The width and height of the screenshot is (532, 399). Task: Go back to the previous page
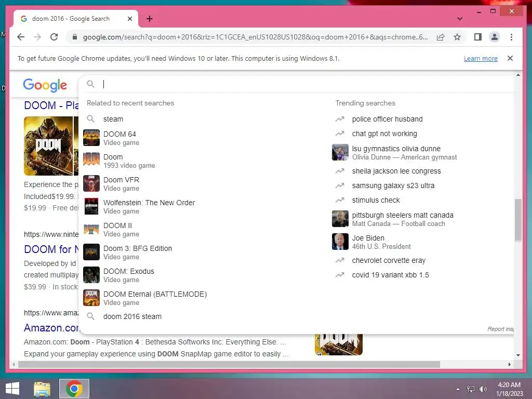[x=21, y=37]
